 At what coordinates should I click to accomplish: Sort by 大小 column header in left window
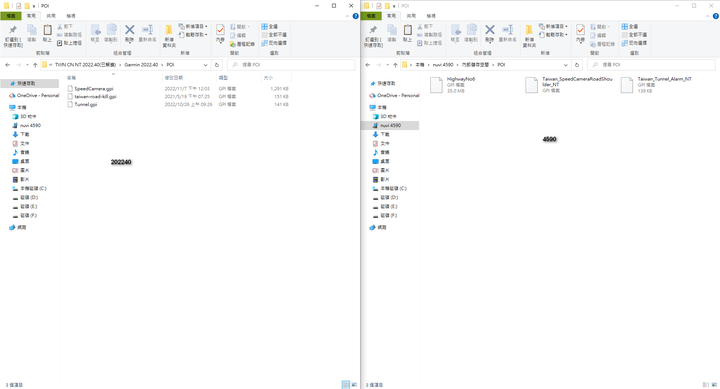[x=276, y=78]
